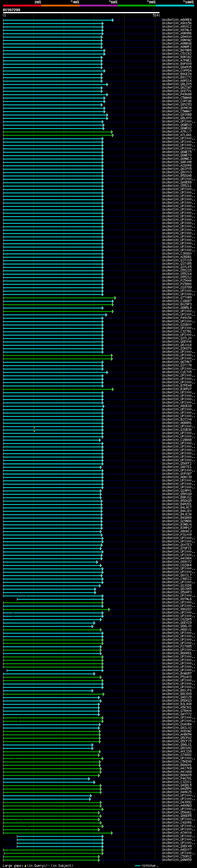Select hit UniRef100_C5WW48
The height and width of the screenshot is (868, 197).
point(177,98)
